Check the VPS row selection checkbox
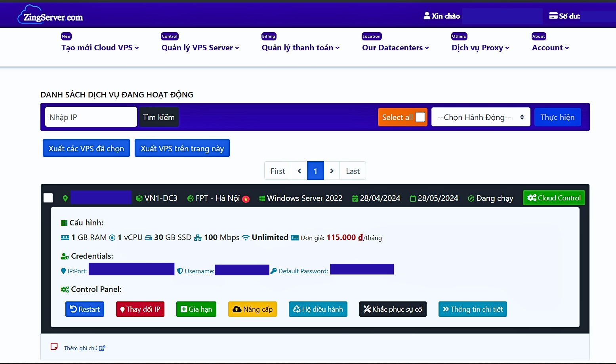The image size is (616, 364). tap(48, 198)
